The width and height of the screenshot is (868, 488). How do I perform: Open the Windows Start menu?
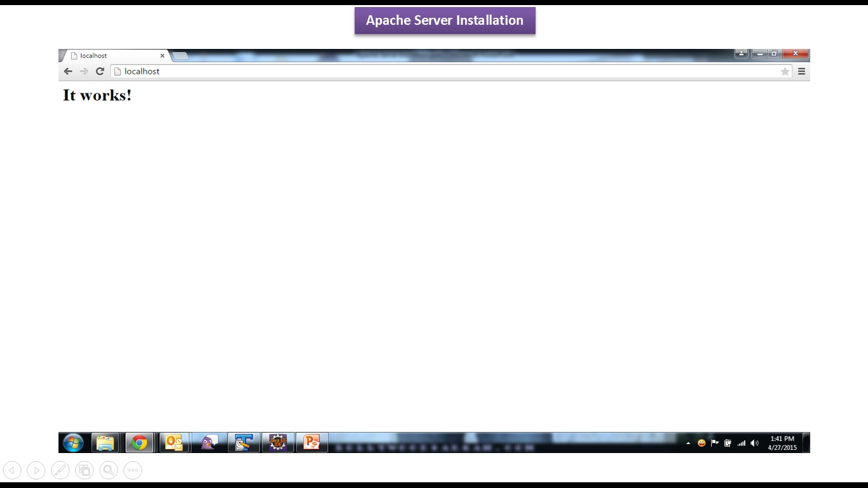click(x=73, y=442)
